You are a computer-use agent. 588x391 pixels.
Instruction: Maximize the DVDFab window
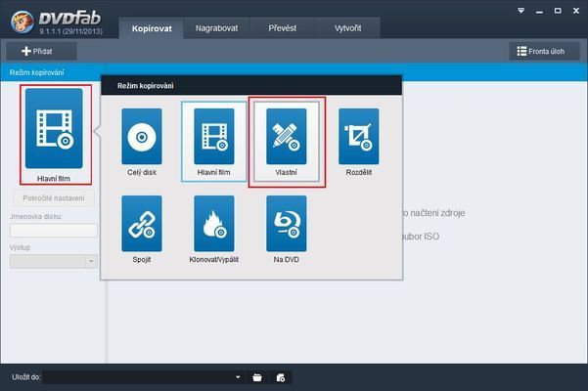(x=558, y=11)
